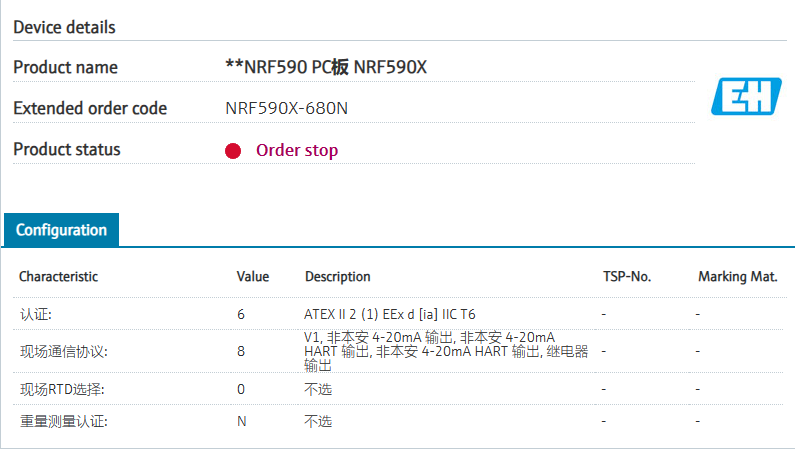Click the Order stop status text
Image resolution: width=795 pixels, height=449 pixels.
(297, 151)
